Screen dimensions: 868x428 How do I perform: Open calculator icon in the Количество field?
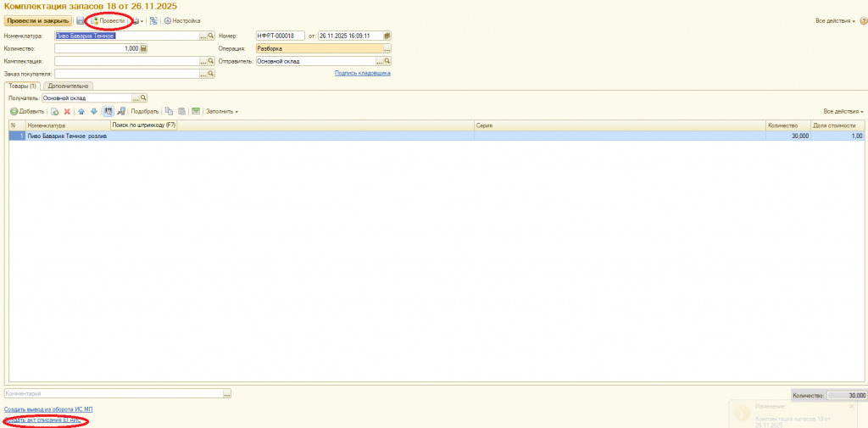[x=143, y=48]
